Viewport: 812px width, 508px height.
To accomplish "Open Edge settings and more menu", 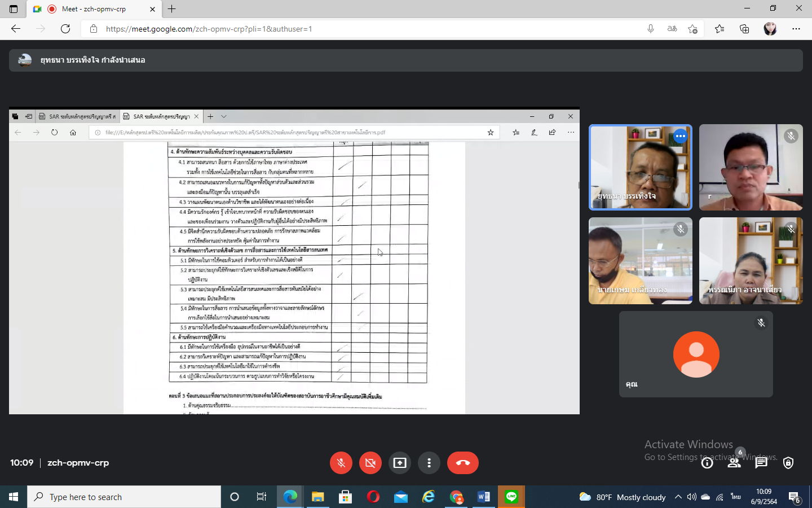I will pyautogui.click(x=796, y=29).
